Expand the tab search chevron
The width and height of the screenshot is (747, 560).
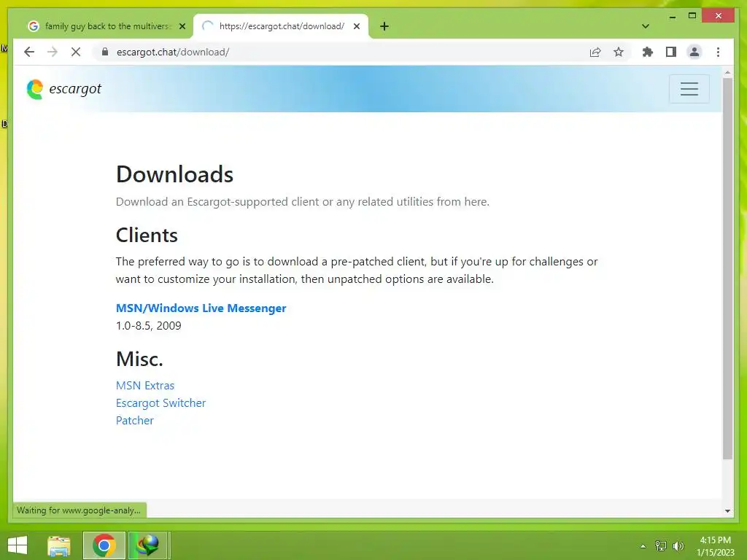(646, 26)
